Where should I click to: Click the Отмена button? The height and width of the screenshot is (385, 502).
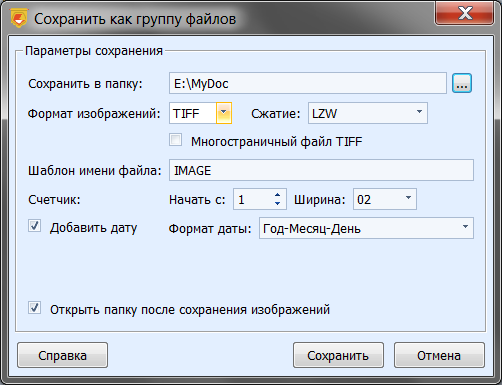pyautogui.click(x=439, y=355)
